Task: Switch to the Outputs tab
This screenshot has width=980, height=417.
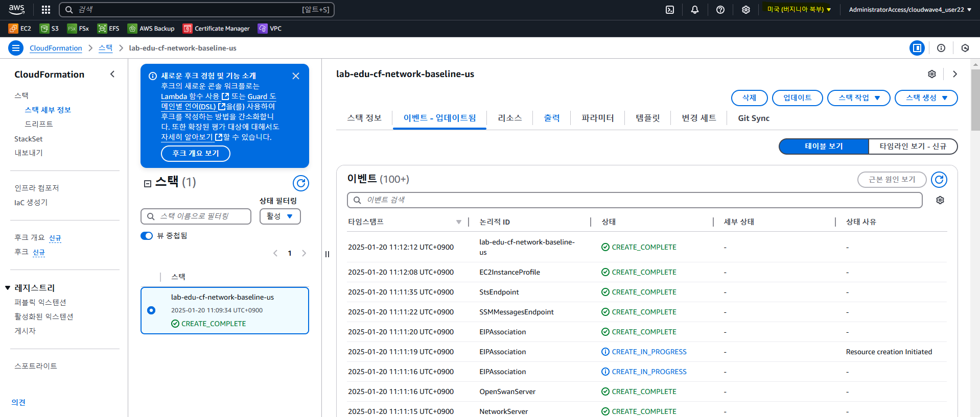Action: click(552, 118)
